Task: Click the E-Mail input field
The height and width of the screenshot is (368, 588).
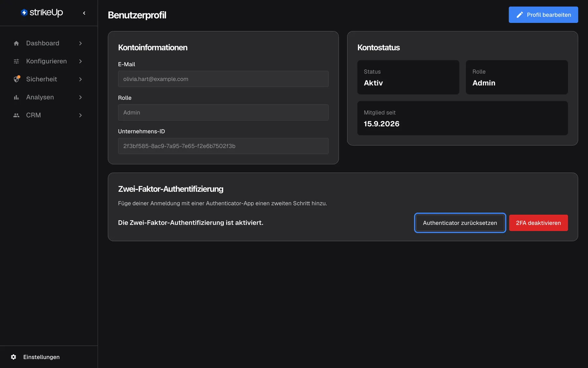Action: [223, 79]
